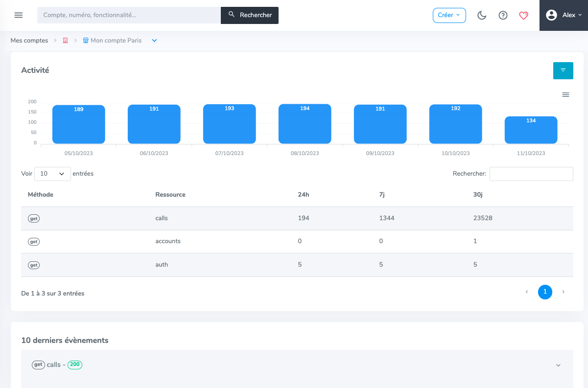
Task: Open the chart options menu icon
Action: click(565, 95)
